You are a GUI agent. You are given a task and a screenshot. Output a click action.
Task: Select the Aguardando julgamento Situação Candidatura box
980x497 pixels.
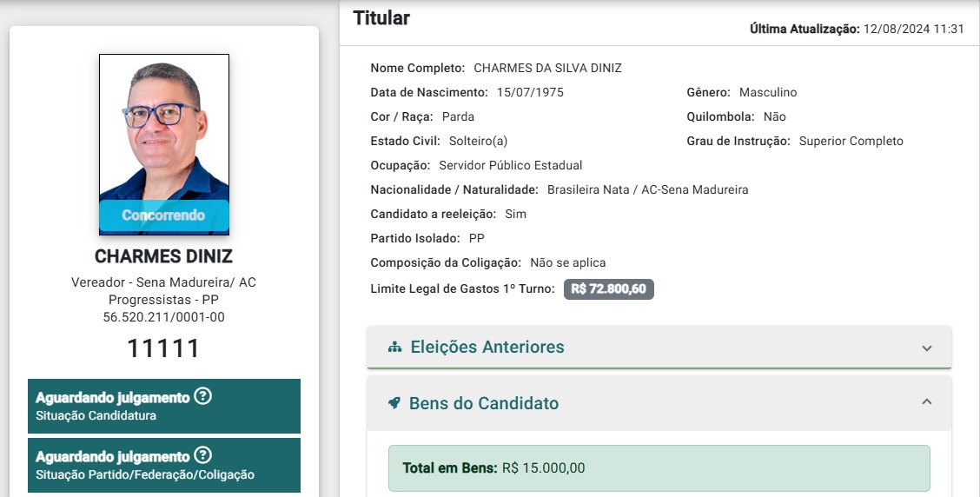tap(164, 406)
